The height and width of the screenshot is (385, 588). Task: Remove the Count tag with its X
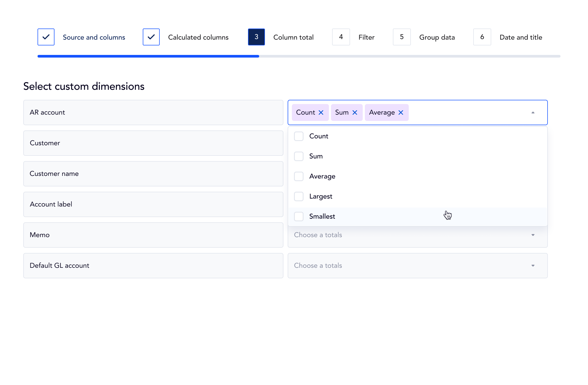[321, 112]
